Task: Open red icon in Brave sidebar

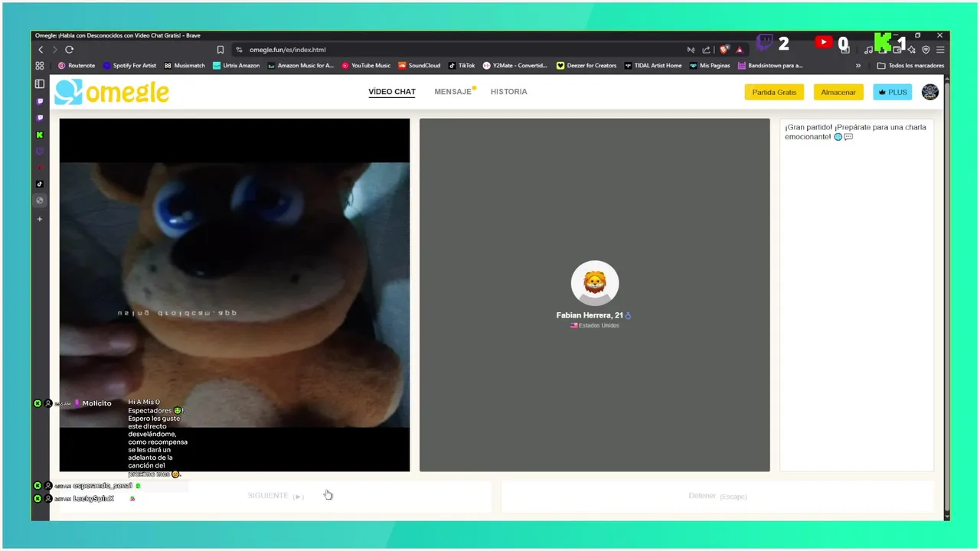Action: (x=40, y=168)
